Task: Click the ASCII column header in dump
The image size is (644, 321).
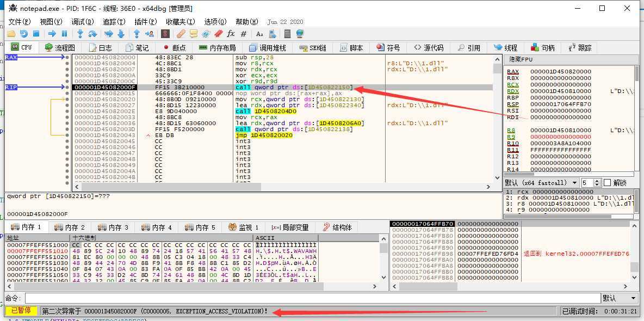Action: (286, 238)
